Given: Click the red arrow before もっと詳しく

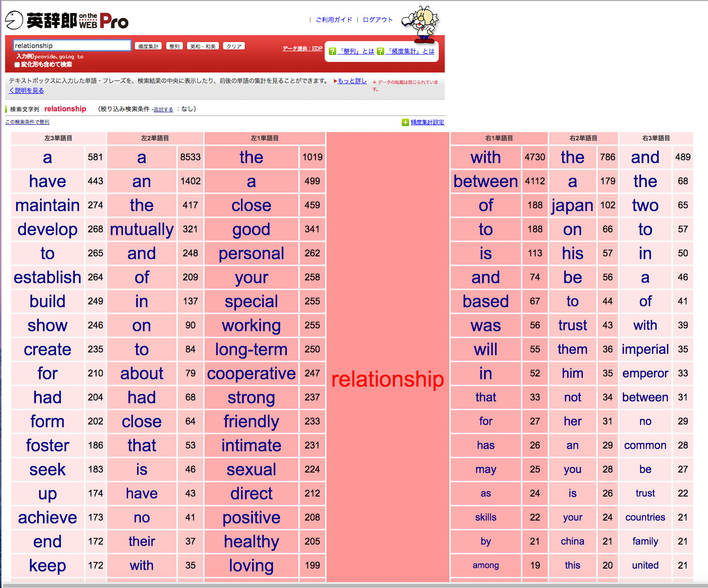Looking at the screenshot, I should 335,81.
